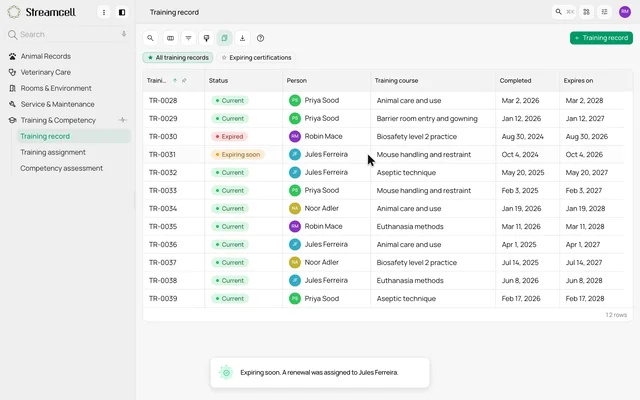Click the table search magnifier icon
Screen dimensions: 640x400
(150, 38)
